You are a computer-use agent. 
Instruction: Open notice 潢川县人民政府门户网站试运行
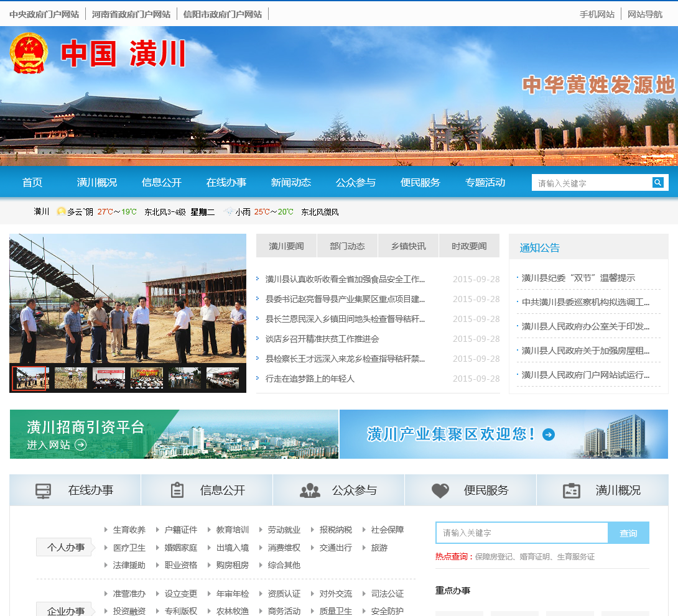point(585,375)
